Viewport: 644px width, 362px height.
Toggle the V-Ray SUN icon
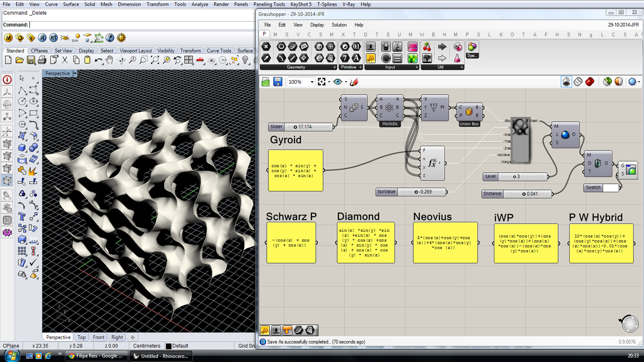point(76,38)
